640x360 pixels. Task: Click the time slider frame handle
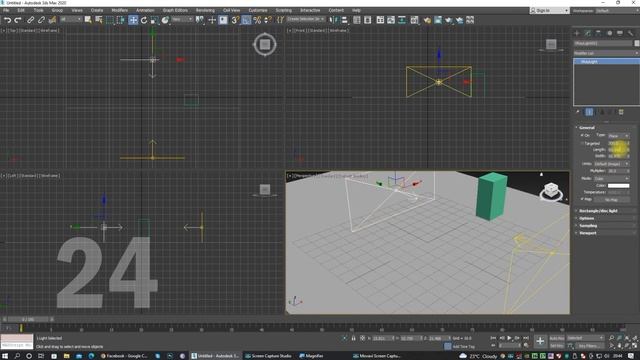[x=28, y=319]
